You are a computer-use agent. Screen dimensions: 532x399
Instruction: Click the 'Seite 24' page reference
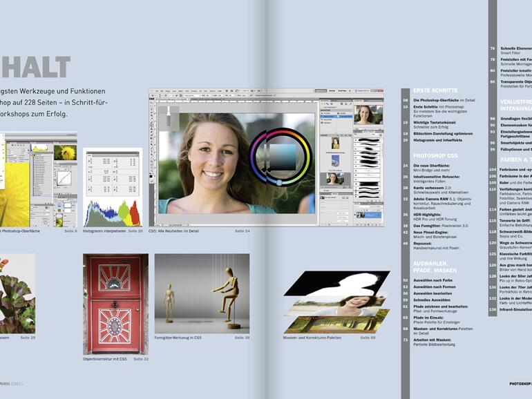[243, 231]
